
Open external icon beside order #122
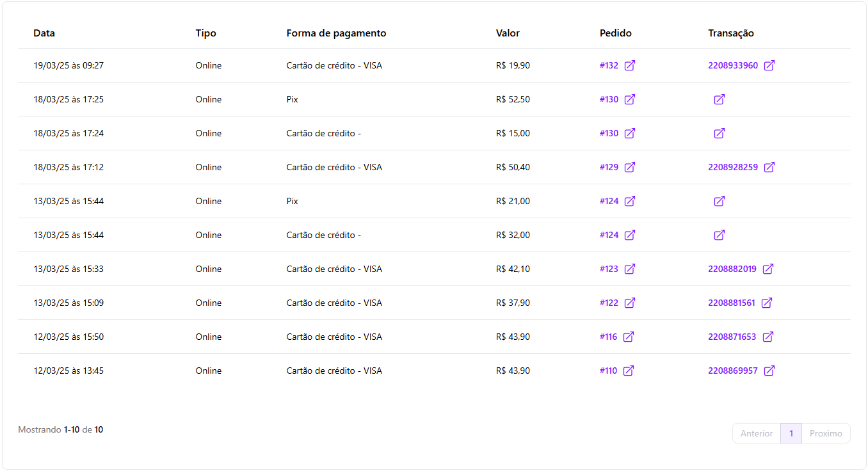[630, 303]
